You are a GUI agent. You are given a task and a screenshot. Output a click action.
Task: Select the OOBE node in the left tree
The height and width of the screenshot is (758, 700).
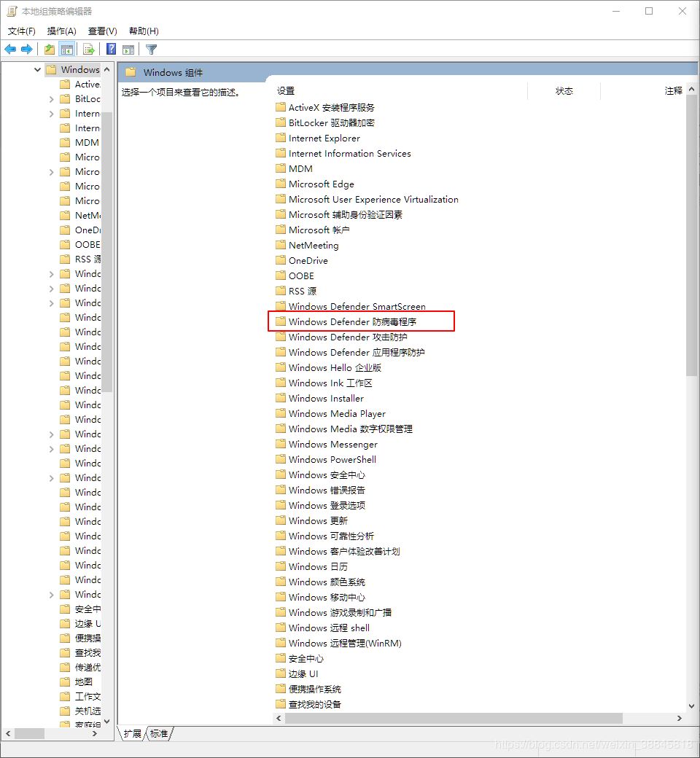[80, 245]
